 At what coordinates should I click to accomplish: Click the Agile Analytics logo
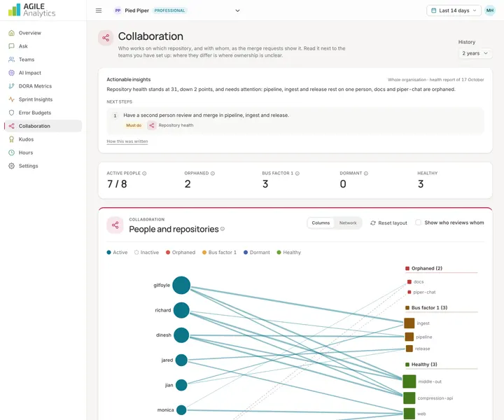click(31, 10)
